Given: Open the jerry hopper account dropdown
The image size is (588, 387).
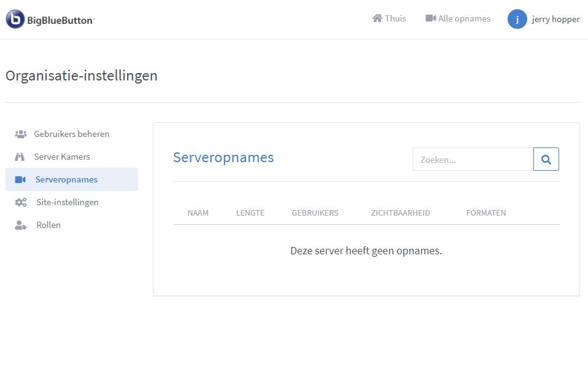Looking at the screenshot, I should tap(555, 19).
